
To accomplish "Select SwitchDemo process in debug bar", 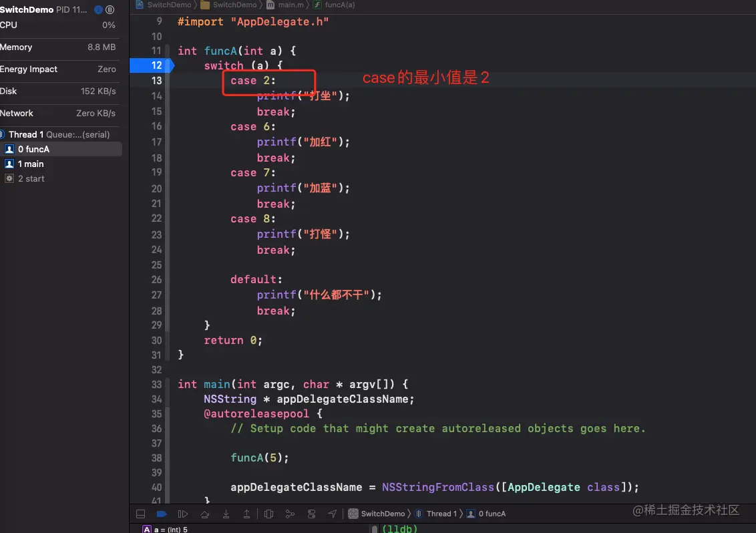I will tap(377, 514).
